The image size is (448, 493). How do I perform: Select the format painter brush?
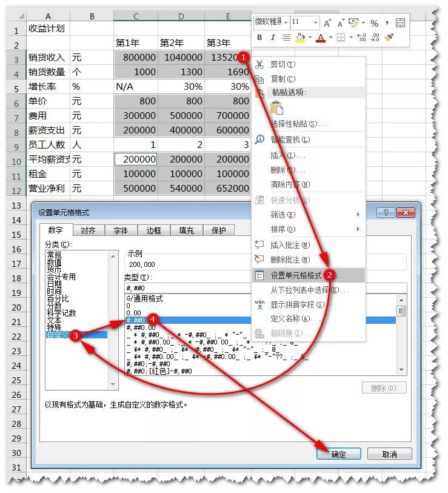(x=389, y=38)
